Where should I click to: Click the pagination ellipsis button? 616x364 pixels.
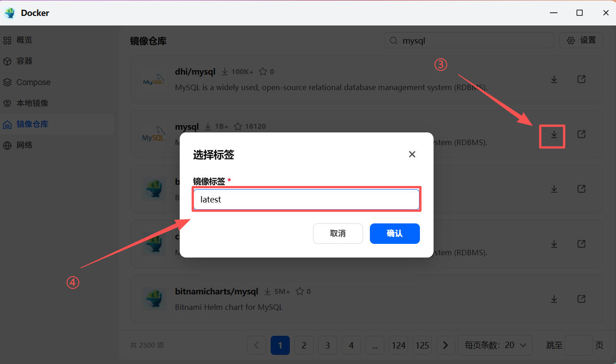(x=375, y=345)
